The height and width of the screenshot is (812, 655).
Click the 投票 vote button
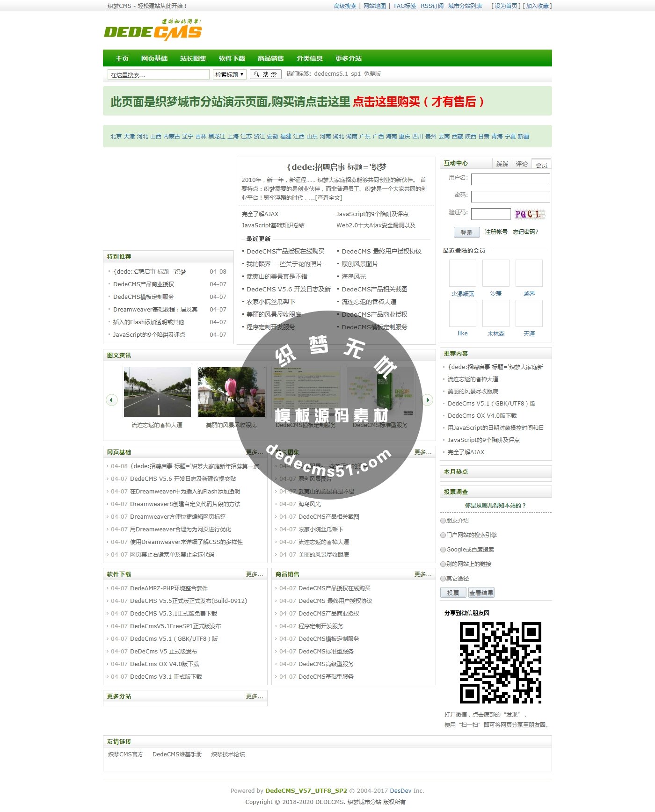coord(453,593)
